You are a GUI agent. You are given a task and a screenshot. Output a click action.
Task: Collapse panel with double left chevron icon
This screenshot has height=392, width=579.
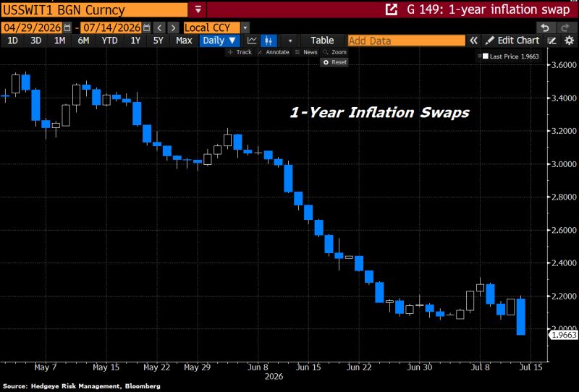(473, 41)
